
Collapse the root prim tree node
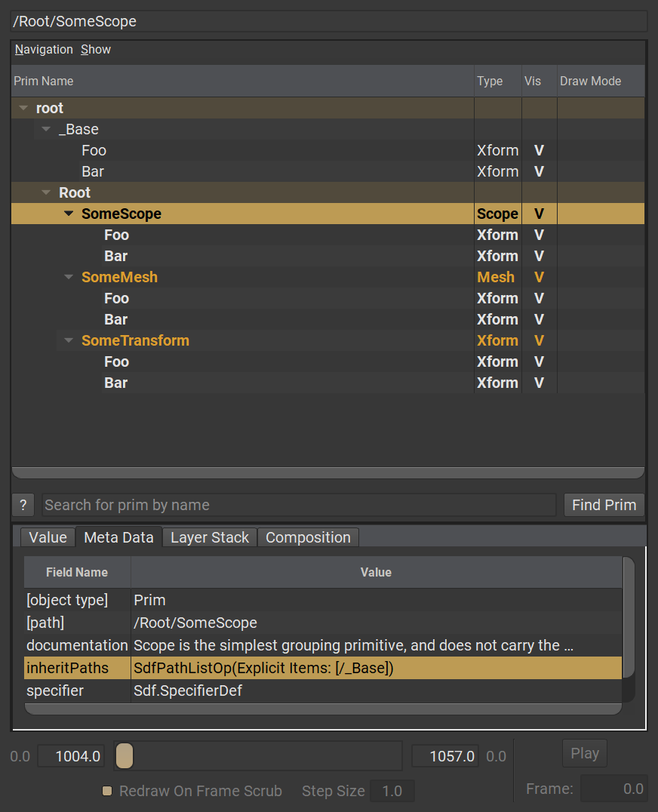click(x=23, y=109)
